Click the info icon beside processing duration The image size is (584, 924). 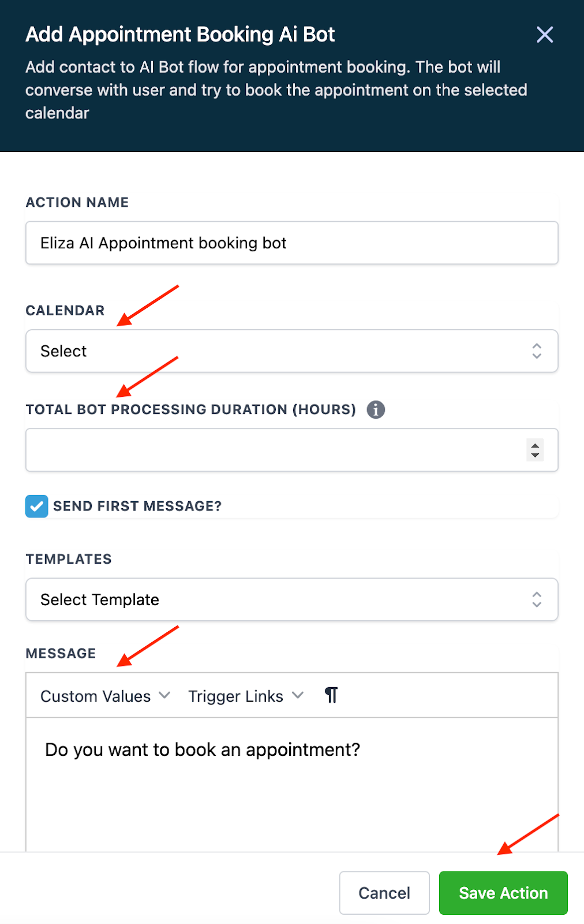click(376, 409)
